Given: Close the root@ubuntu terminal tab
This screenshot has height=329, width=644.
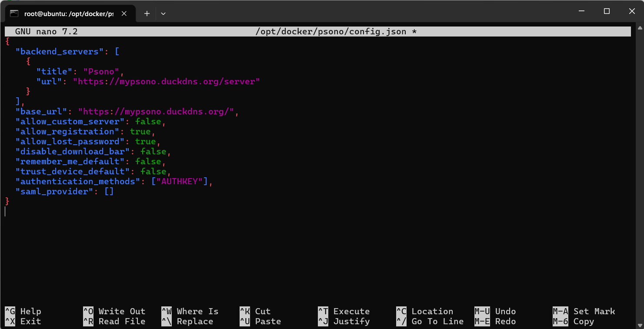Looking at the screenshot, I should 124,13.
